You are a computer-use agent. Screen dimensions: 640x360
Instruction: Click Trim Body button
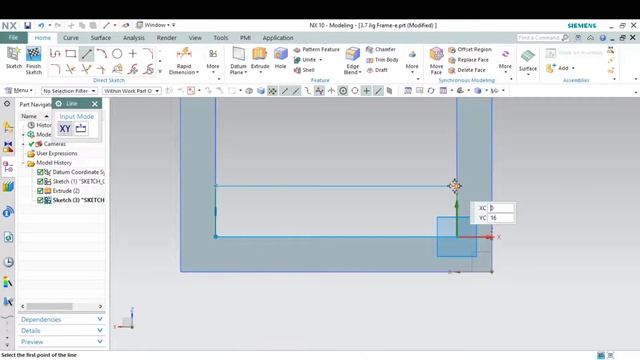click(382, 60)
